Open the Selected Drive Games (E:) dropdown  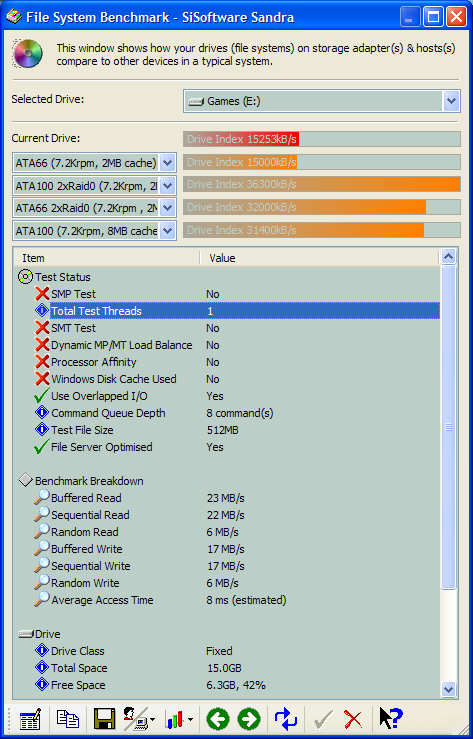(x=451, y=100)
